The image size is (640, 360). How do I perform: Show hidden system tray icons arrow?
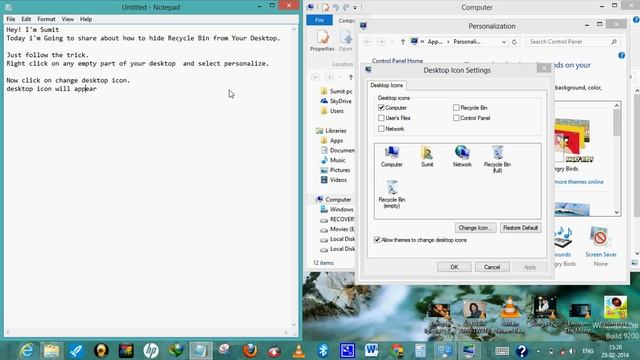pos(538,351)
